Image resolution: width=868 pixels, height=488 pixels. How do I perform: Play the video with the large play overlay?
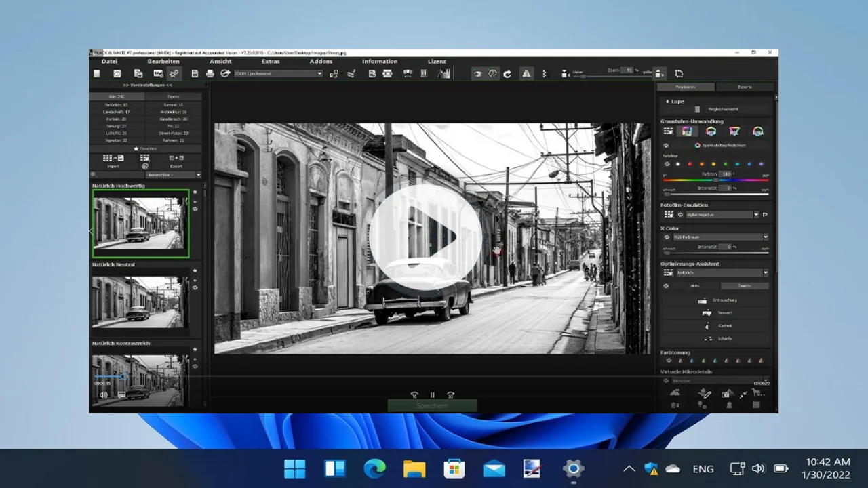pos(426,237)
